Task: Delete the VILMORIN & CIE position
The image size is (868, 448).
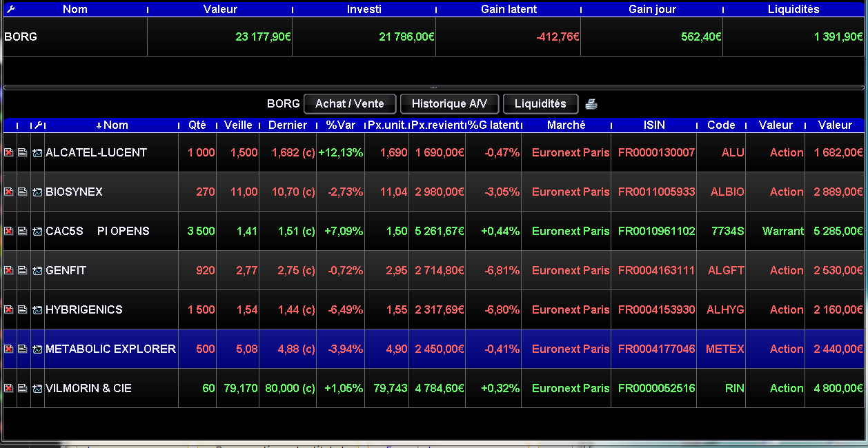Action: point(9,388)
